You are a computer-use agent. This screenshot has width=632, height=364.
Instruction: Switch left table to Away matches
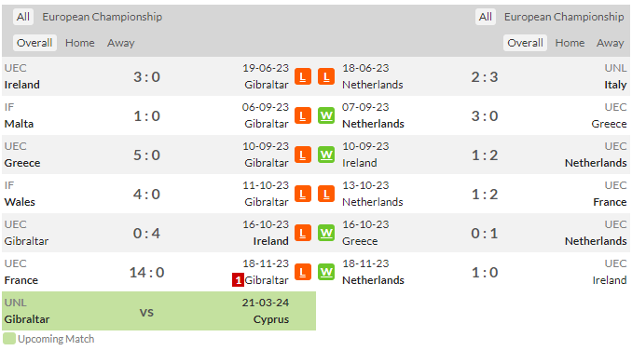(121, 43)
